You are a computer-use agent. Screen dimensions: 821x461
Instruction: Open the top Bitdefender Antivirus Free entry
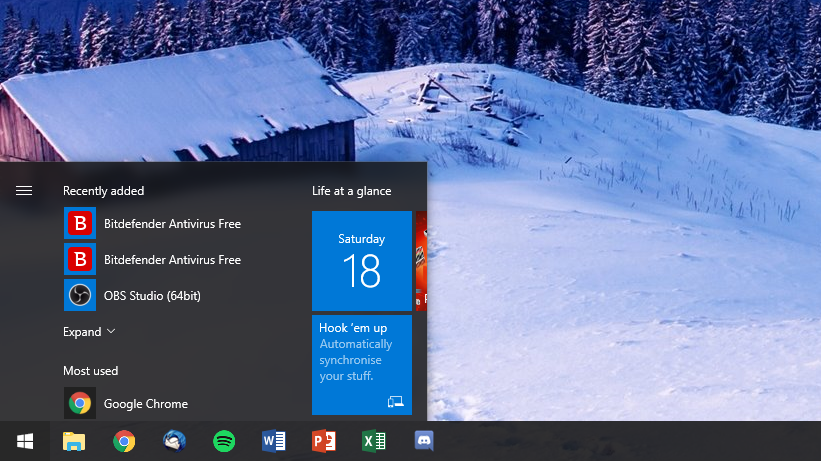171,224
